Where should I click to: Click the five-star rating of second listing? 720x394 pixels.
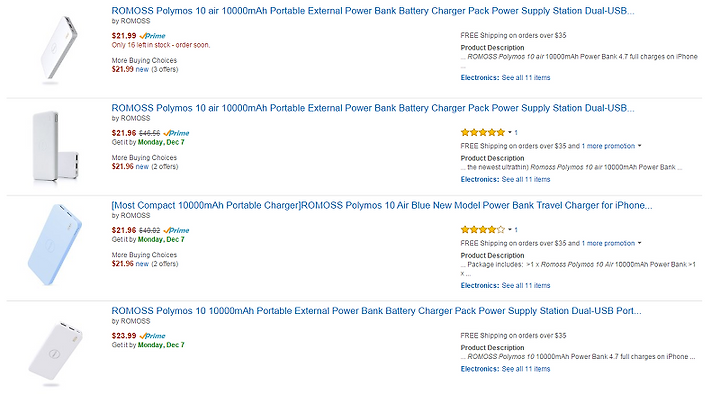point(483,133)
